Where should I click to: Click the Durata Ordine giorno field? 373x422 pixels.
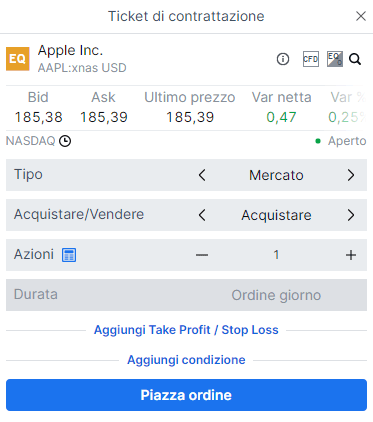pos(186,295)
